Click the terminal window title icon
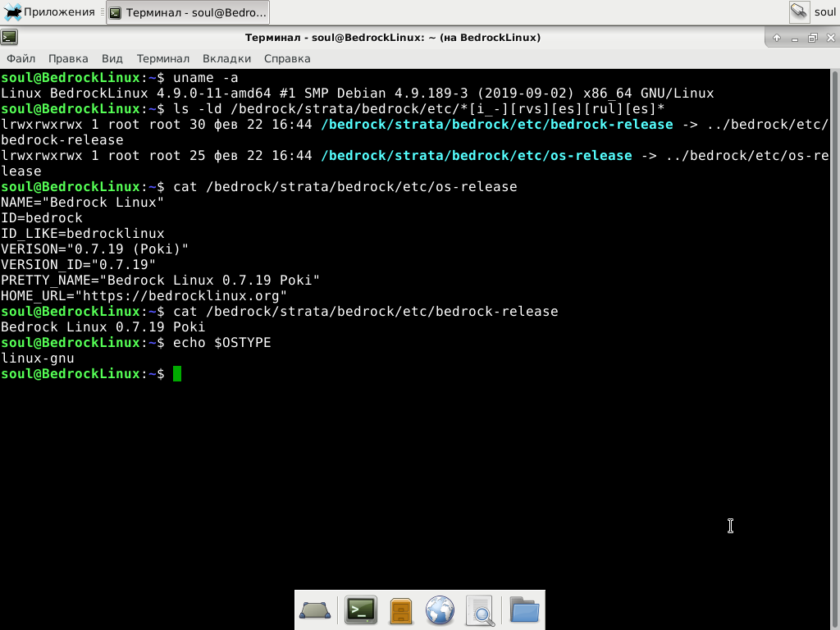The image size is (840, 630). tap(9, 37)
